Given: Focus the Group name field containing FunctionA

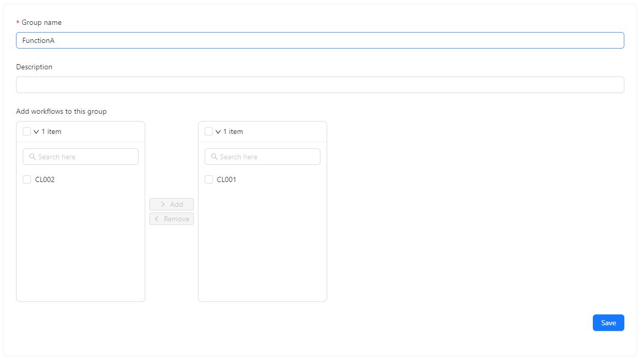Looking at the screenshot, I should coord(320,40).
